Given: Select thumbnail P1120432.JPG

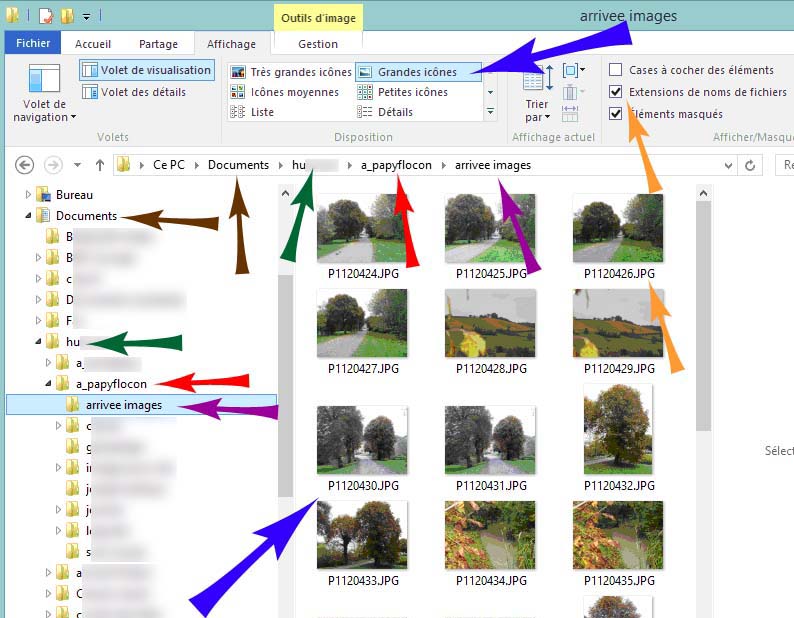Looking at the screenshot, I should (618, 429).
